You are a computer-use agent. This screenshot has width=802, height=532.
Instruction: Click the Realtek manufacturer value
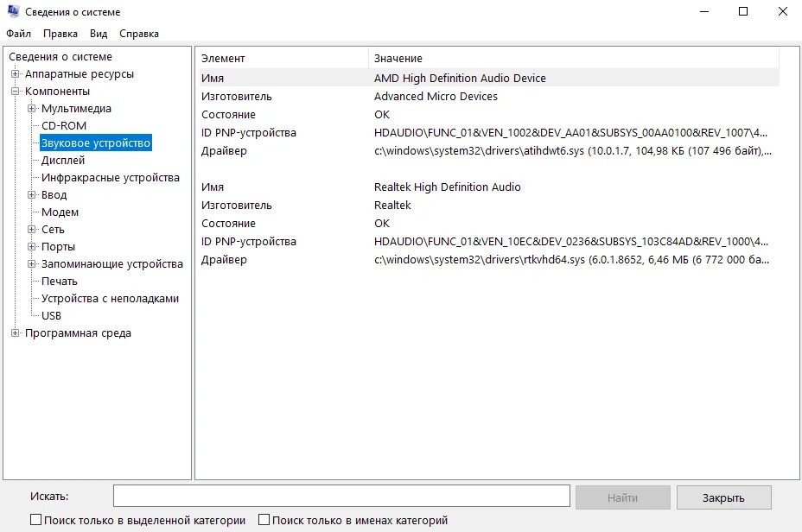392,206
